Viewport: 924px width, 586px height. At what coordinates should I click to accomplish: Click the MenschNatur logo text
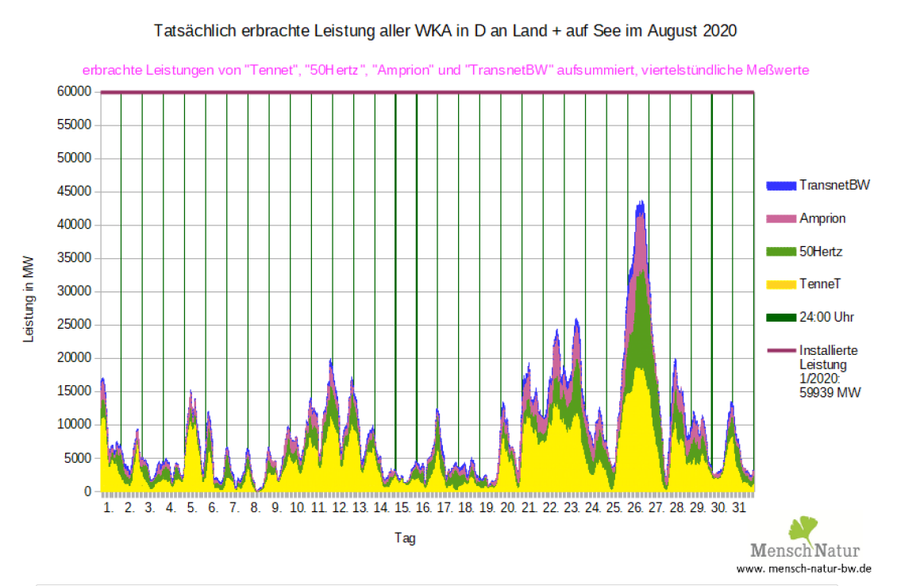tap(805, 550)
